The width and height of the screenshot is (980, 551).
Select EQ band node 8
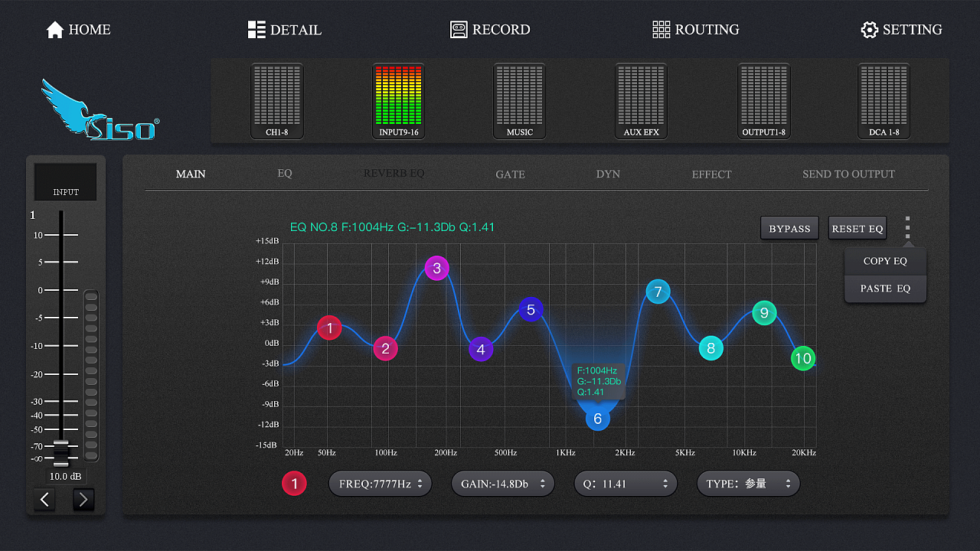[x=710, y=348]
